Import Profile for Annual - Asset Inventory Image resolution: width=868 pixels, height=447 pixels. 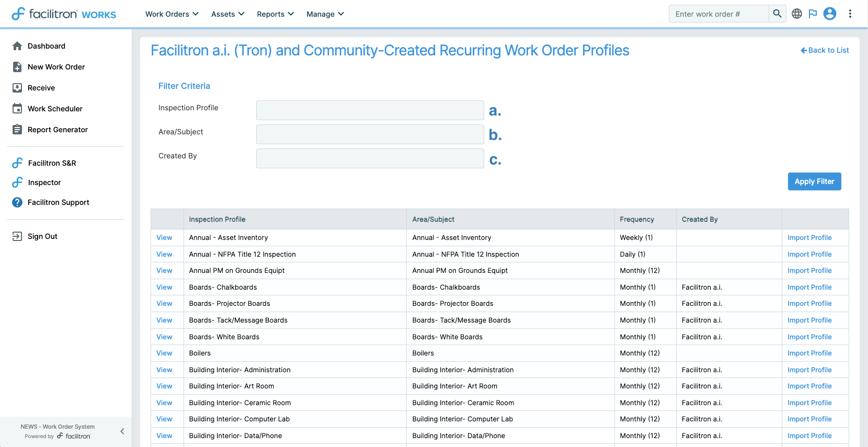coord(809,237)
